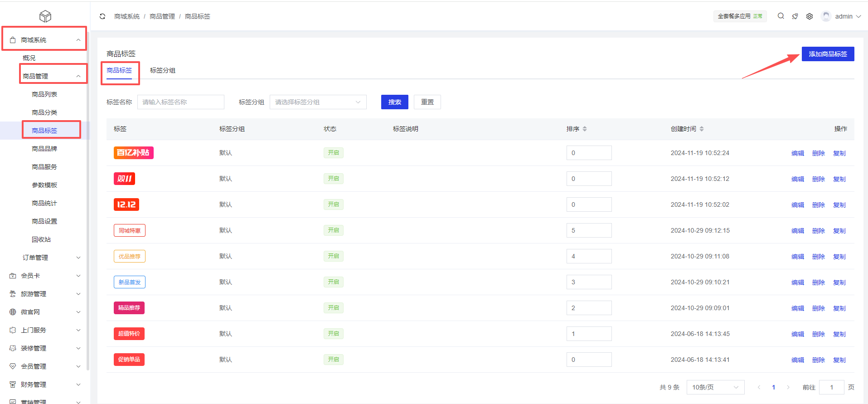
Task: Open the search magnifier in the top bar
Action: [781, 16]
